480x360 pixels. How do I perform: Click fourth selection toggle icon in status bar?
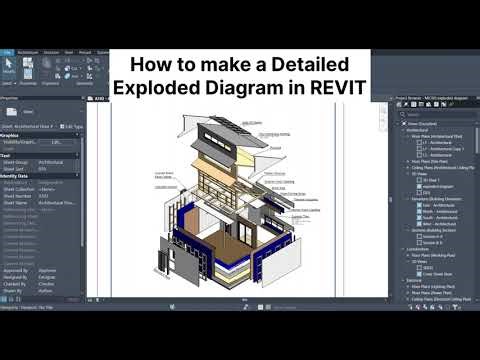pos(433,307)
